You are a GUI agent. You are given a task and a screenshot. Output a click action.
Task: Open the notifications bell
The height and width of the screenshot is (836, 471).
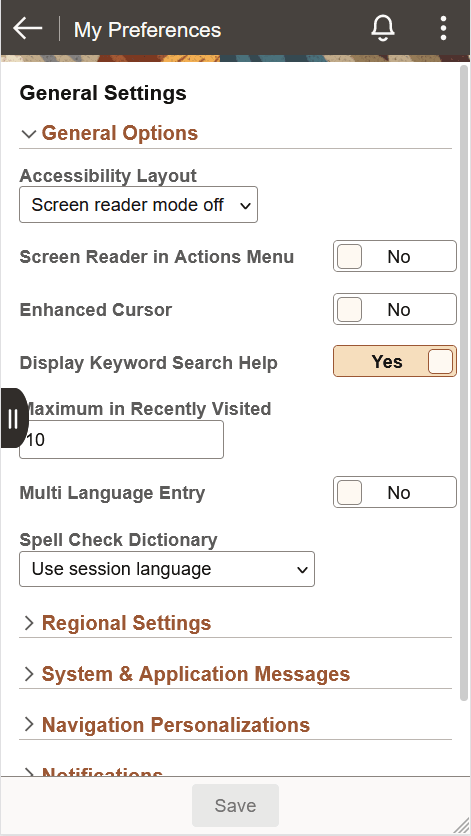coord(383,28)
